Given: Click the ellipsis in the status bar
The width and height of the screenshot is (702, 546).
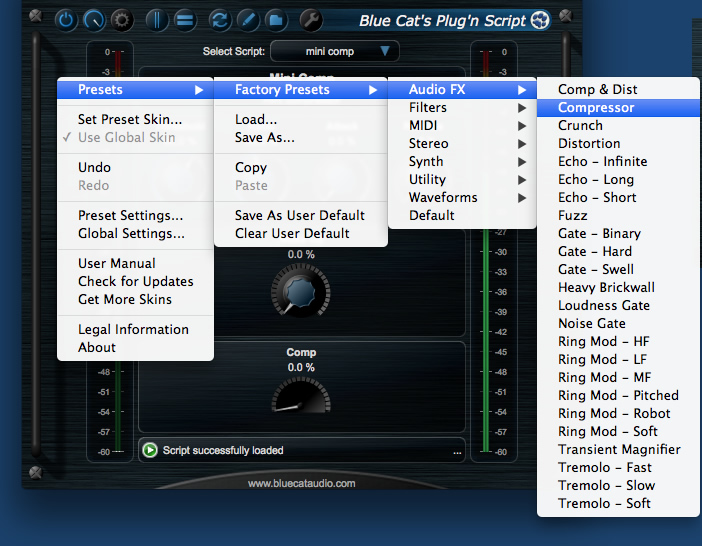Looking at the screenshot, I should pyautogui.click(x=457, y=452).
